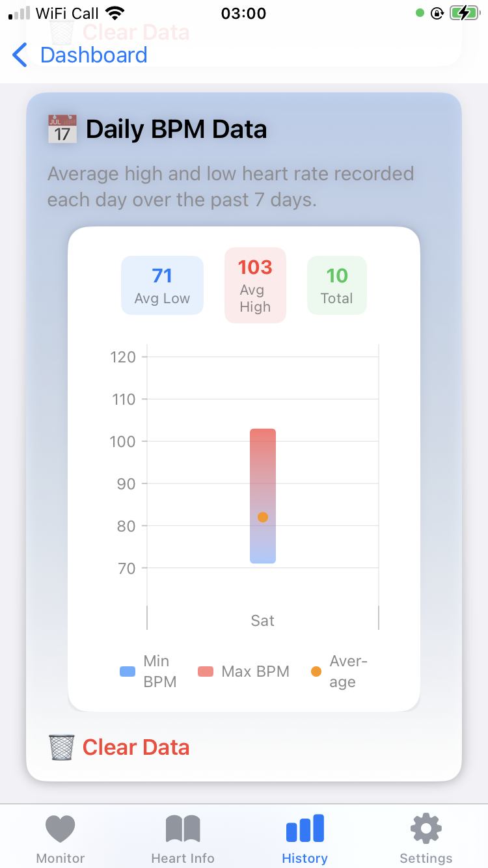This screenshot has width=488, height=868.
Task: Tap the orange Average legend dot
Action: (x=316, y=671)
